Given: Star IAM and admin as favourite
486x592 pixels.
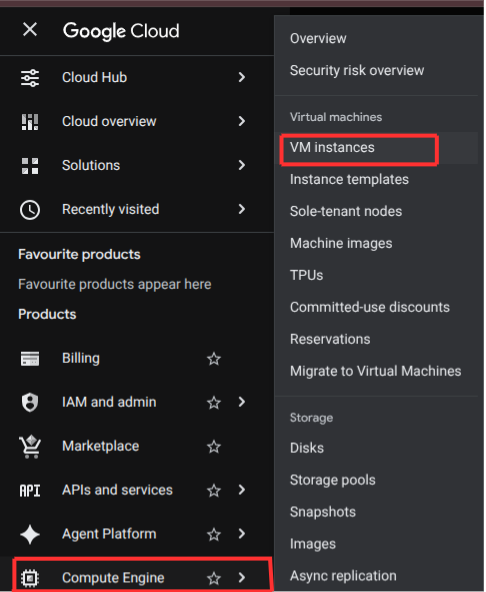Looking at the screenshot, I should click(214, 402).
